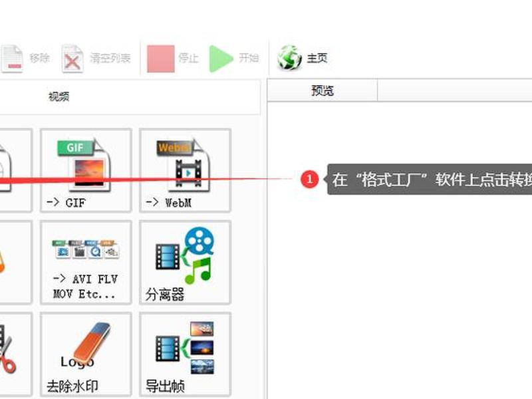532x399 pixels.
Task: Open the Export Frames (导出帧) tool
Action: pyautogui.click(x=186, y=354)
